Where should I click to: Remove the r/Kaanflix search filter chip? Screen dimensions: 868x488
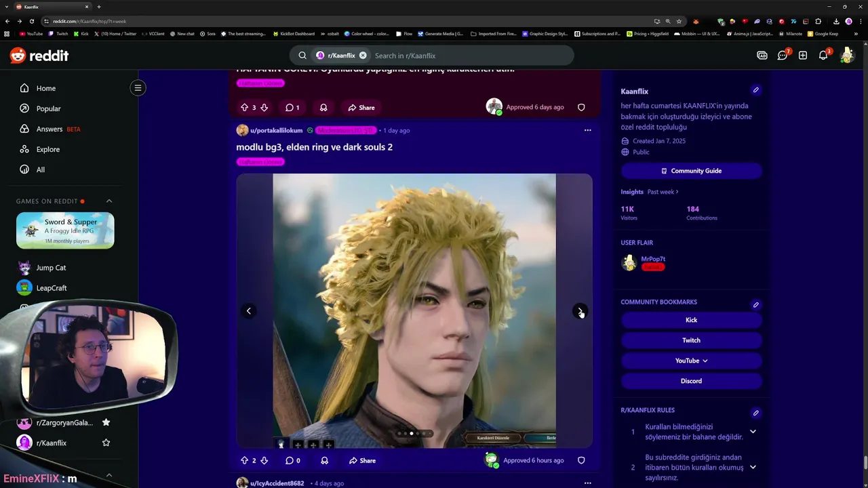(363, 56)
